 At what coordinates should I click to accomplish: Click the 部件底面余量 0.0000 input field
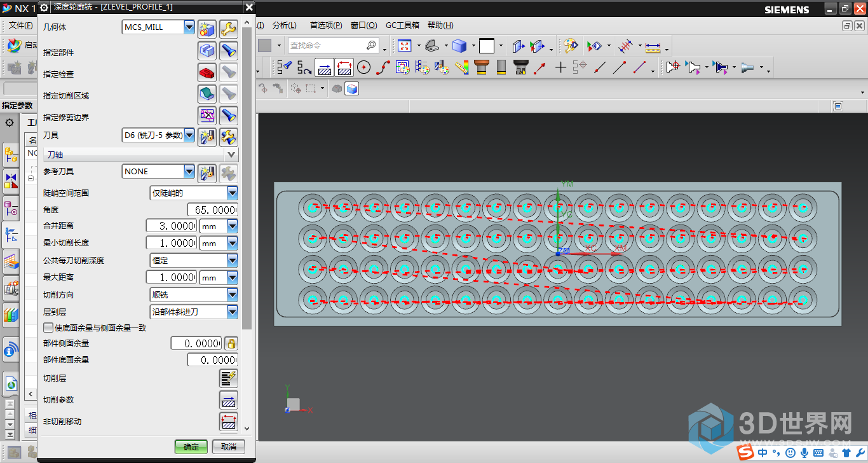[213, 360]
